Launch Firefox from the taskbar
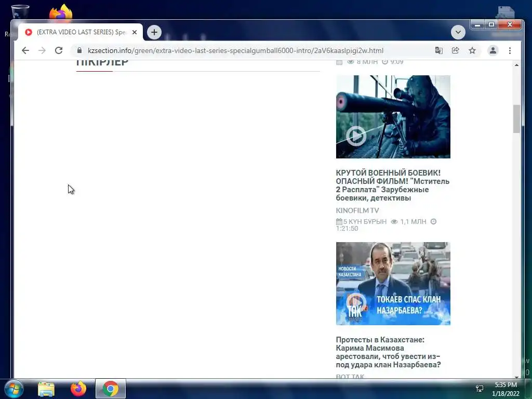 (x=78, y=389)
